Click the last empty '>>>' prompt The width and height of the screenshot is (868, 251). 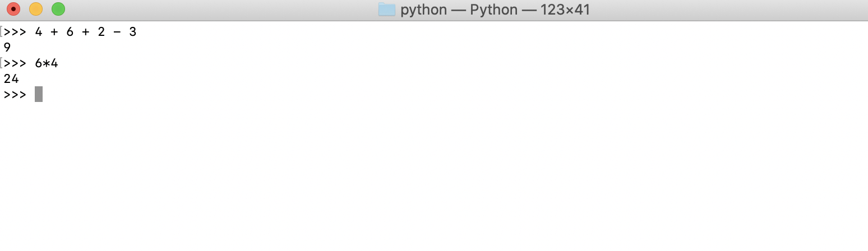(x=15, y=95)
